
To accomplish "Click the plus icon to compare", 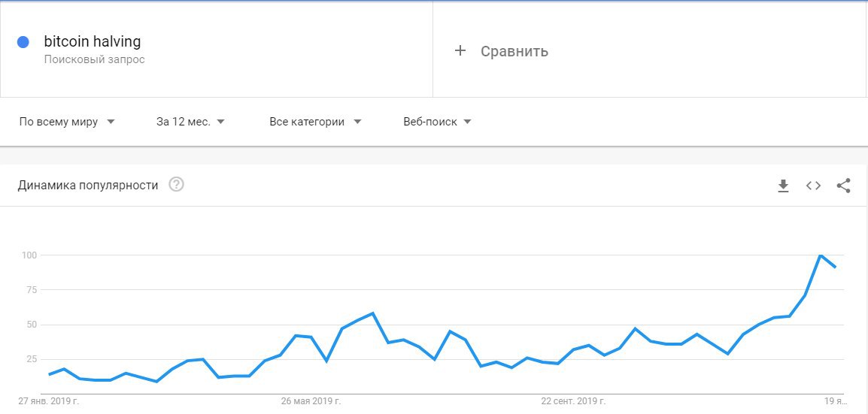I will 460,51.
